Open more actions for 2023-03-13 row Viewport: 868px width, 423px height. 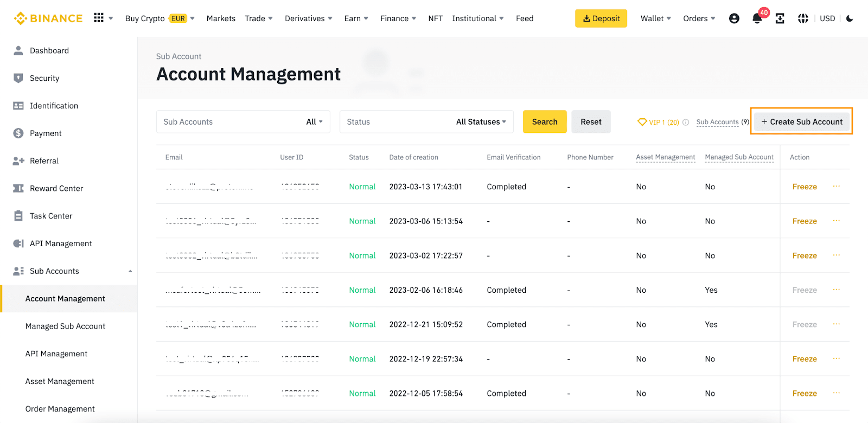point(837,186)
